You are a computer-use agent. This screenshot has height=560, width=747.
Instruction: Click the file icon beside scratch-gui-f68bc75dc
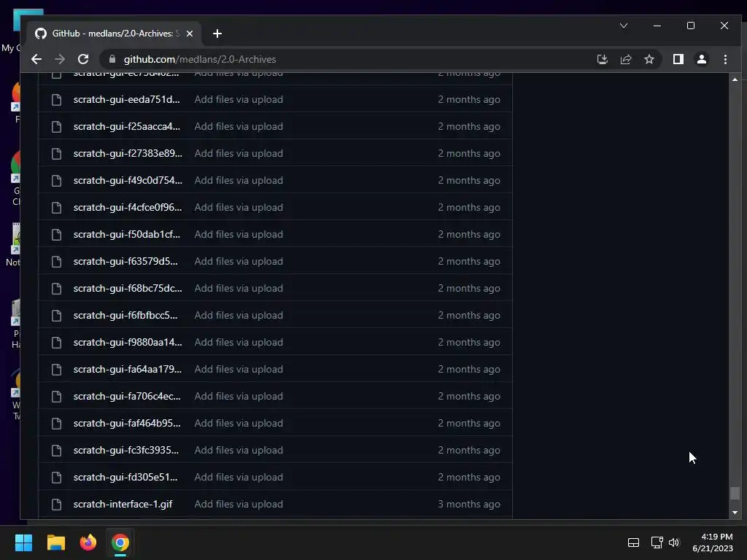56,289
